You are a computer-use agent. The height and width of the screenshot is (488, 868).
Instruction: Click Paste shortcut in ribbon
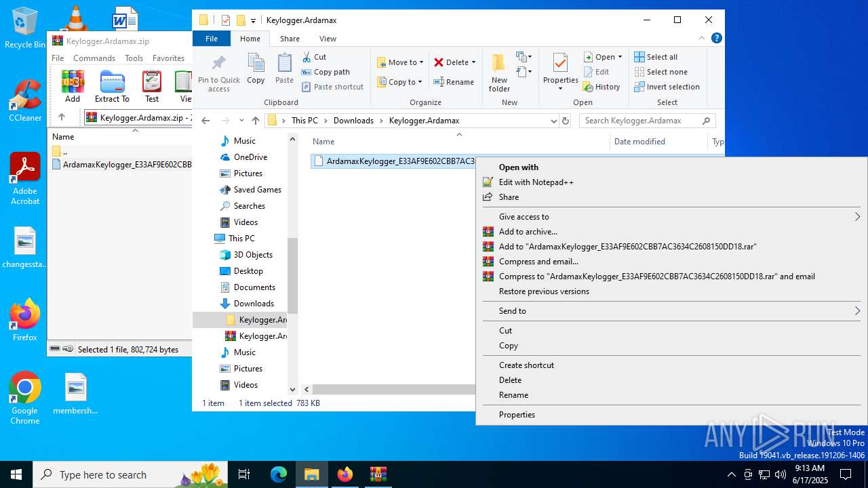click(x=333, y=87)
